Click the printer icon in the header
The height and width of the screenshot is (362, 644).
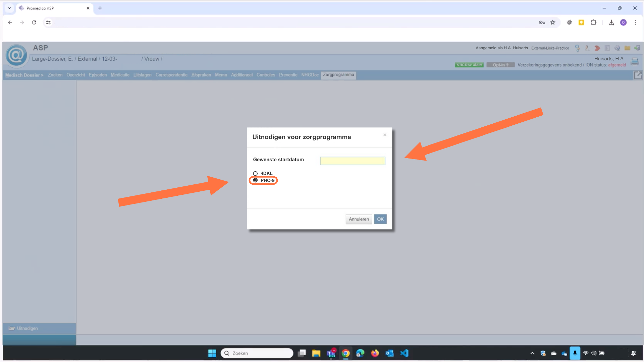tap(635, 61)
